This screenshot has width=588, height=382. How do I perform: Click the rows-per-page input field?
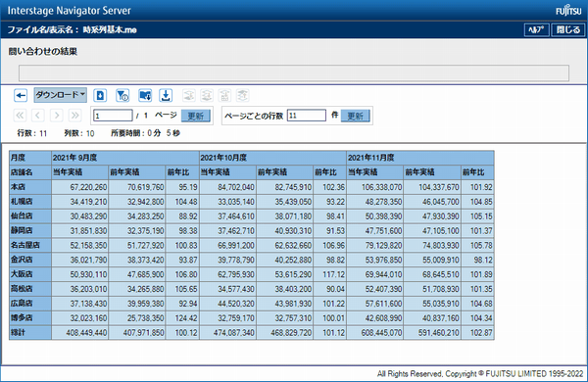coord(307,116)
